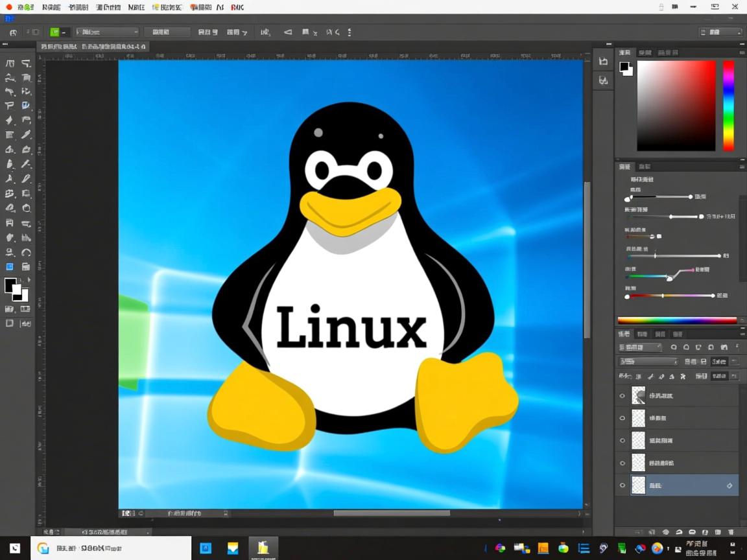
Task: Toggle visibility of the third layer
Action: point(622,440)
